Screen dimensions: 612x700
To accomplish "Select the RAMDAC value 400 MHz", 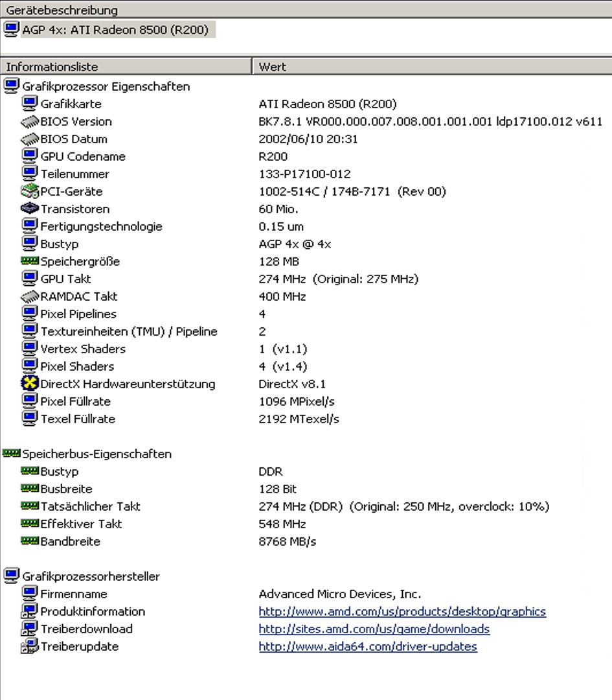I will (282, 296).
